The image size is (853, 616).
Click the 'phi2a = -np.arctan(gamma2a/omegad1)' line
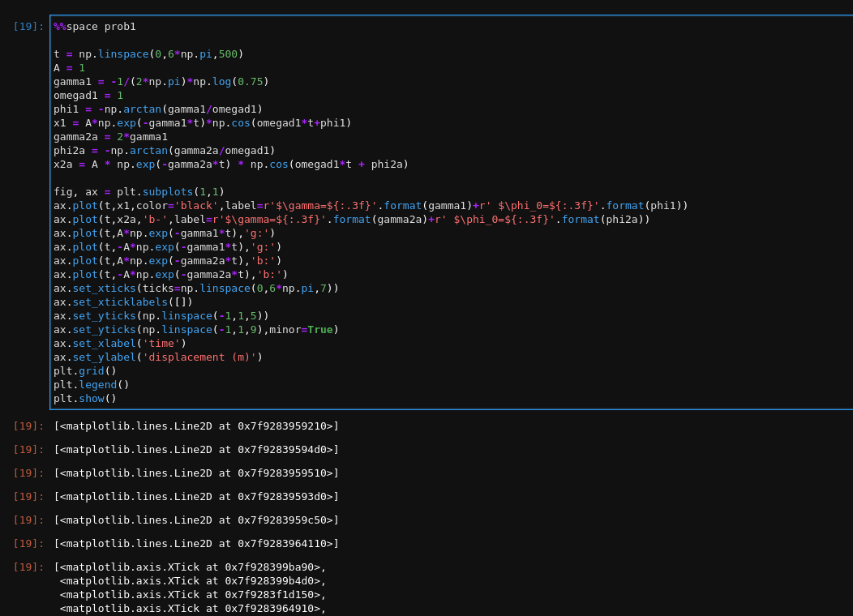pos(165,151)
